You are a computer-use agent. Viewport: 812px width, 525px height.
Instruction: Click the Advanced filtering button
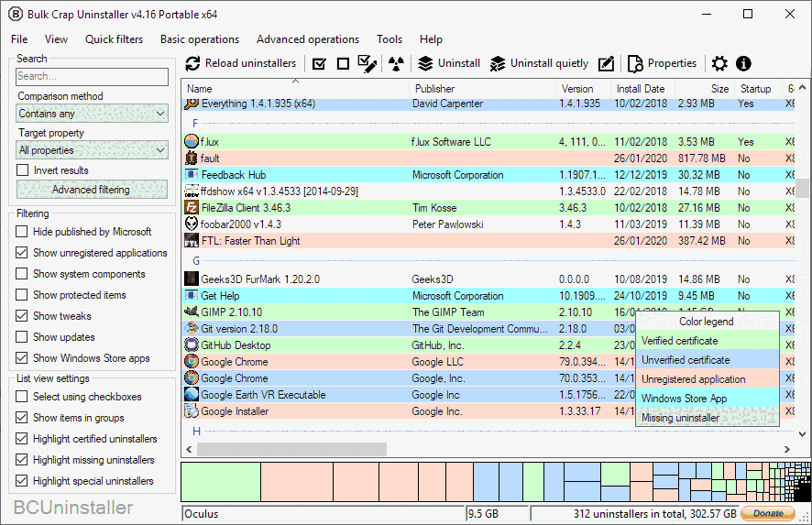[92, 190]
